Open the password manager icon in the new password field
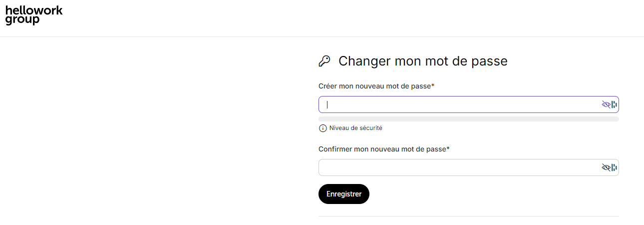Viewport: 644px width, 225px height. pyautogui.click(x=615, y=104)
